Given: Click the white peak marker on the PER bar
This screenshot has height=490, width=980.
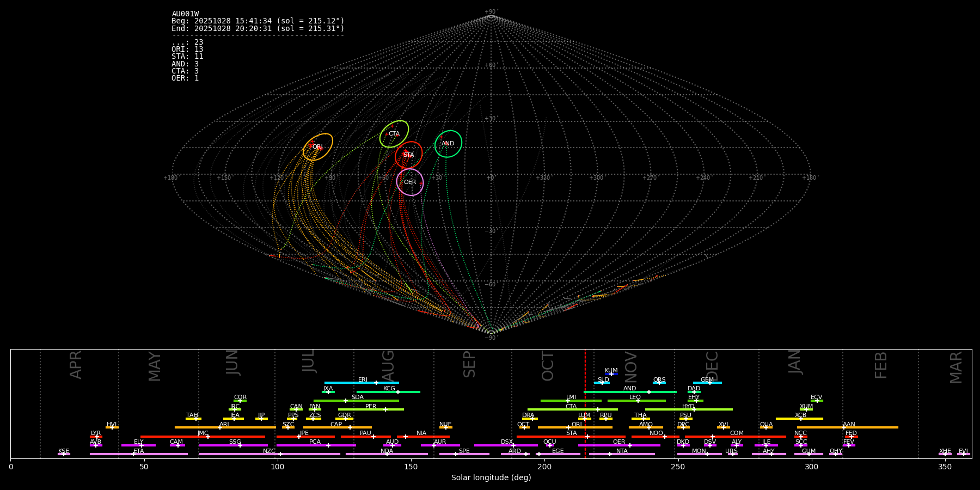Looking at the screenshot, I should point(385,409).
